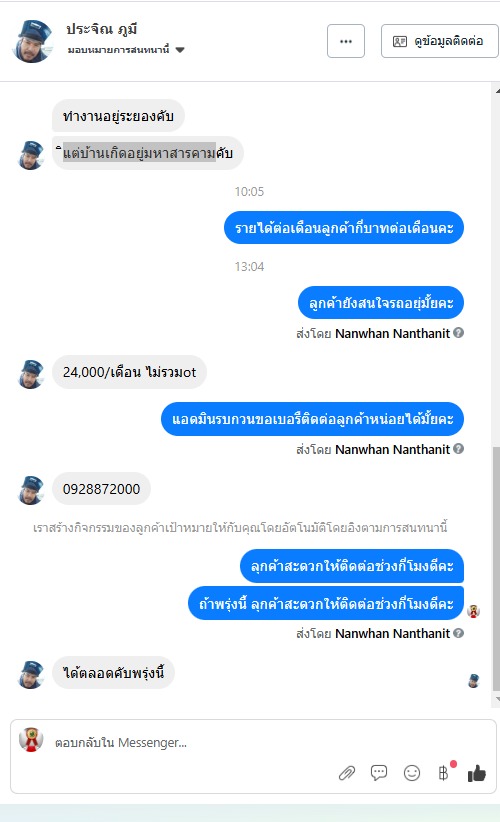Viewport: 500px width, 822px height.
Task: Click the customer's profile picture in the header
Action: (32, 41)
